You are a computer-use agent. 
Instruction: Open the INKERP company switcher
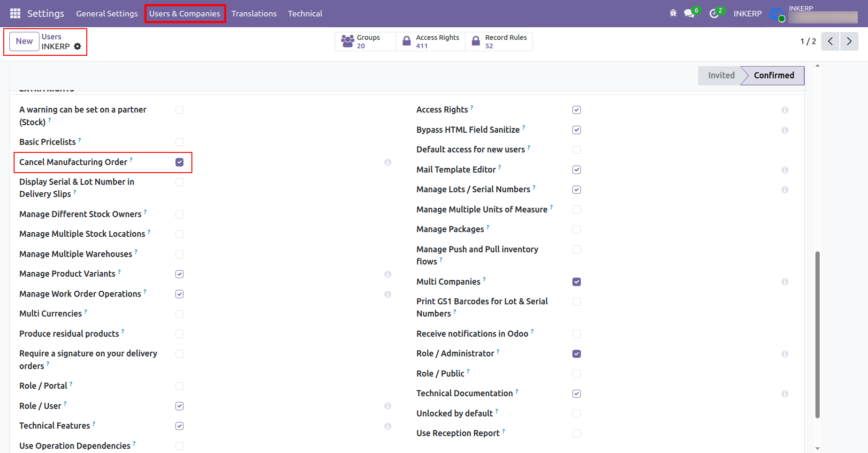coord(747,14)
